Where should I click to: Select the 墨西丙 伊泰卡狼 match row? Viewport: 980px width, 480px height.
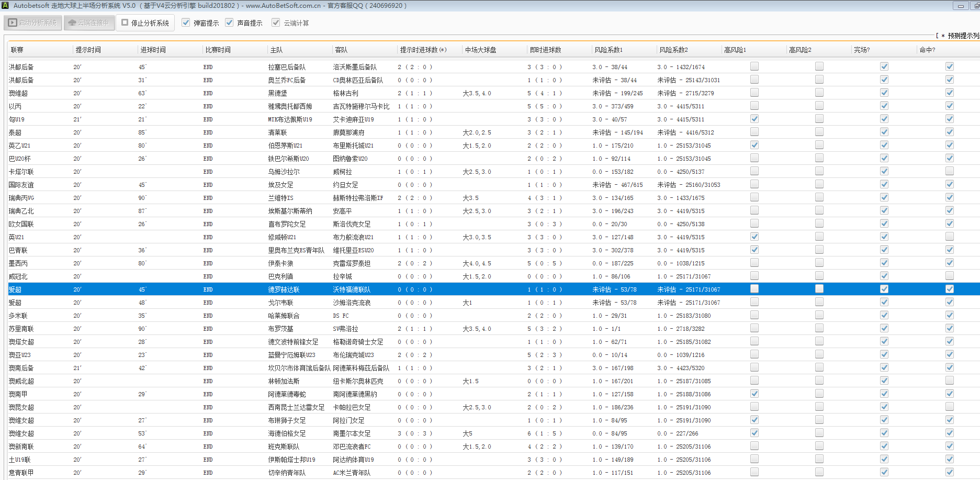pyautogui.click(x=280, y=263)
